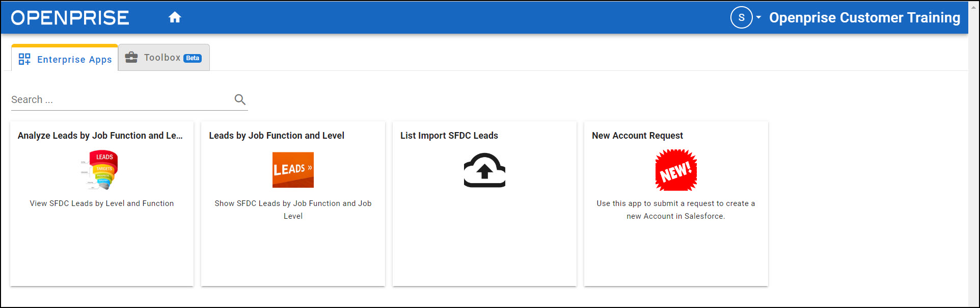Click the Enterprise Apps grid icon
The image size is (980, 308).
[x=24, y=59]
